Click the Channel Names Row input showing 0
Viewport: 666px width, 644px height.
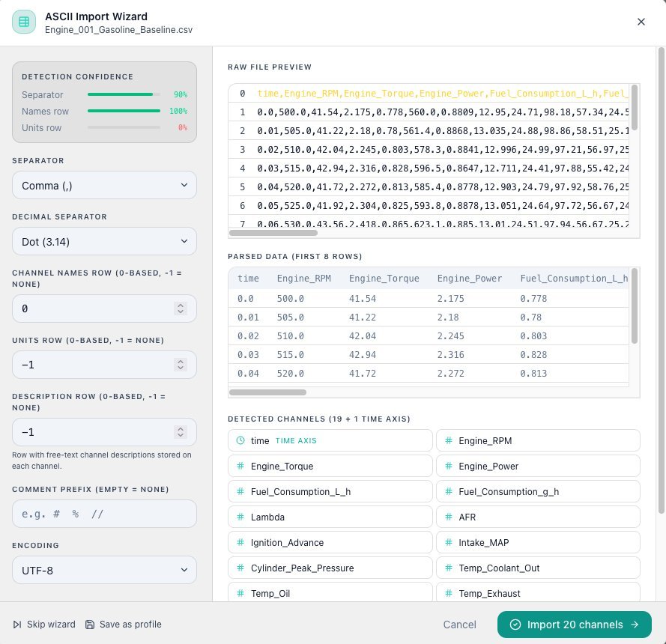tap(104, 309)
